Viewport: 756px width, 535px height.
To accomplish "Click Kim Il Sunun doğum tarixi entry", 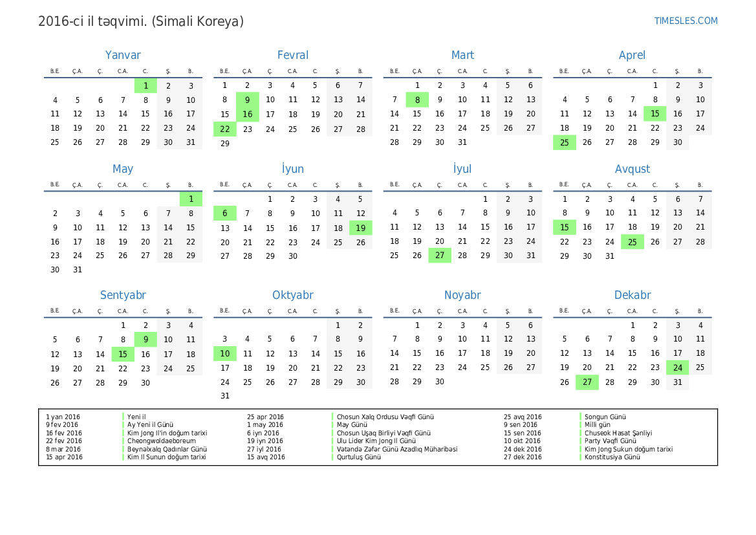I will coord(166,457).
